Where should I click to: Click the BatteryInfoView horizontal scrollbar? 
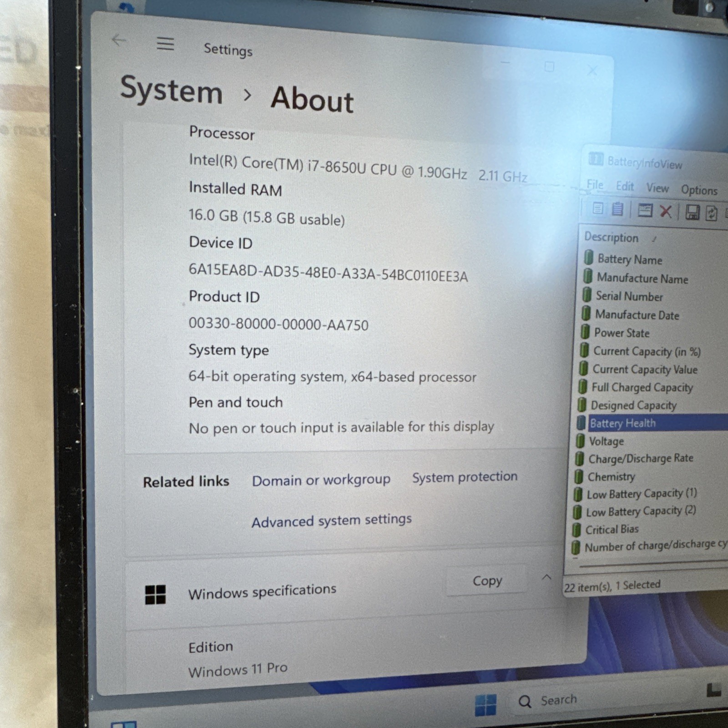click(653, 565)
